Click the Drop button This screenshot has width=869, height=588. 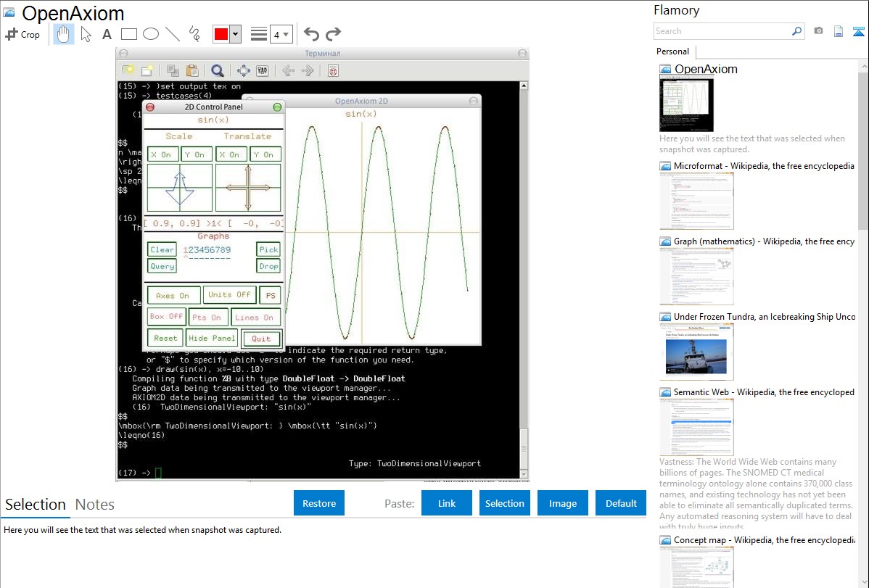(269, 266)
